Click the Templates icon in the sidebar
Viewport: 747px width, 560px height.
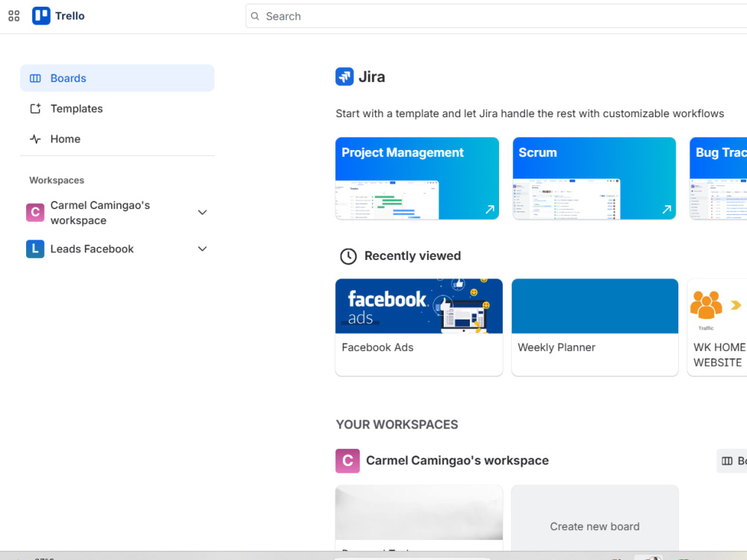coord(35,108)
